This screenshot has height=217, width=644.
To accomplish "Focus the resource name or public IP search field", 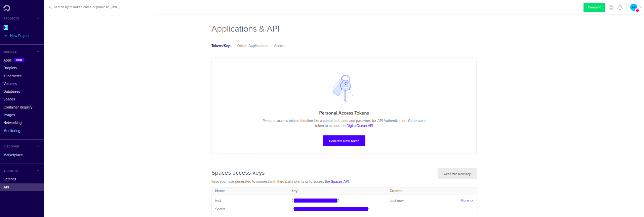I will pyautogui.click(x=87, y=7).
